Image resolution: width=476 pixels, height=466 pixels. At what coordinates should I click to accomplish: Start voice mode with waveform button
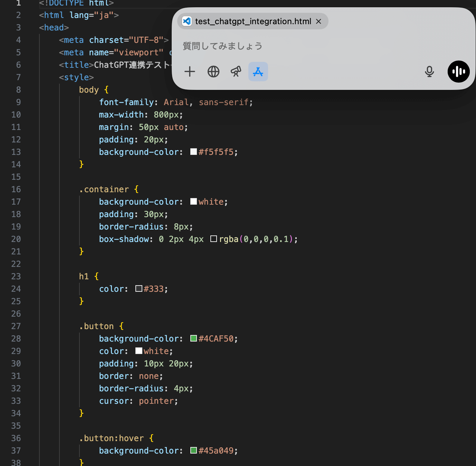[x=458, y=72]
